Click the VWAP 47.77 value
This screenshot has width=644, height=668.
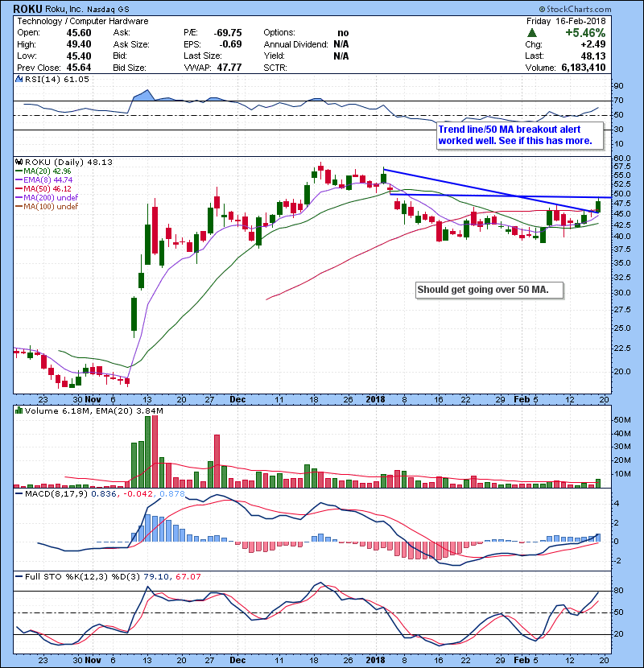pyautogui.click(x=229, y=68)
